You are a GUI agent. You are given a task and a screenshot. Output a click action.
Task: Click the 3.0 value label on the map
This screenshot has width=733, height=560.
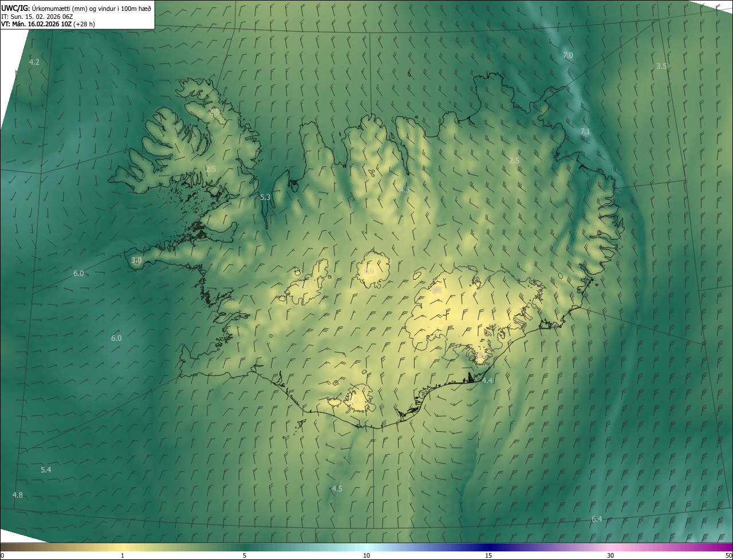coord(136,261)
